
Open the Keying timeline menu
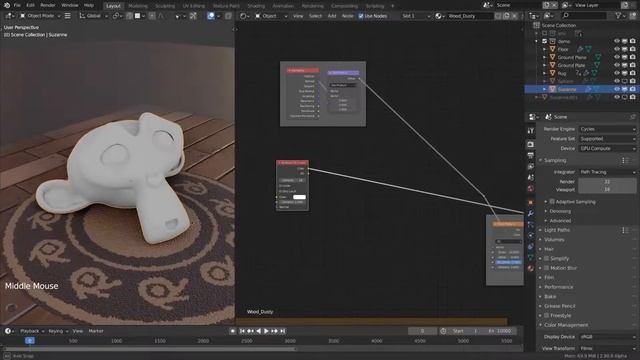[58, 331]
